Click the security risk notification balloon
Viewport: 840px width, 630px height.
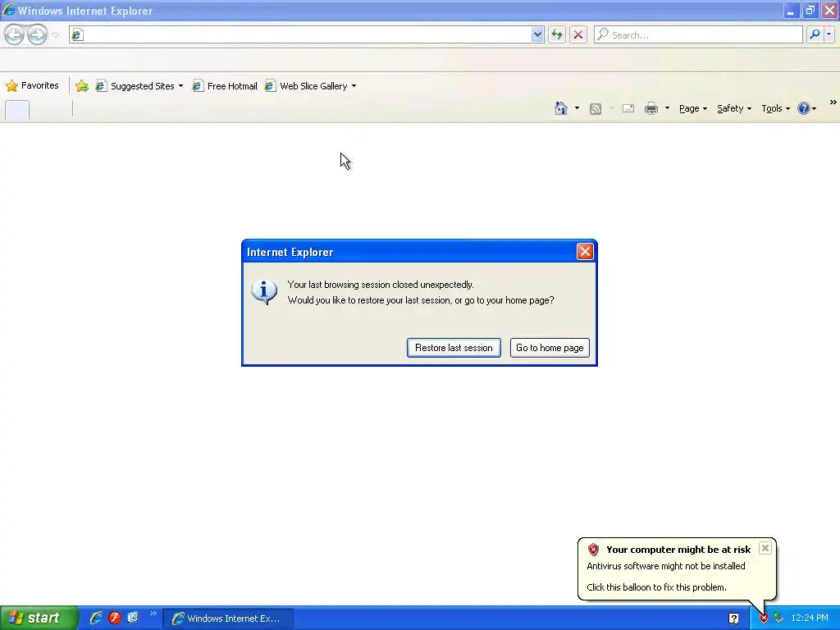(x=677, y=569)
